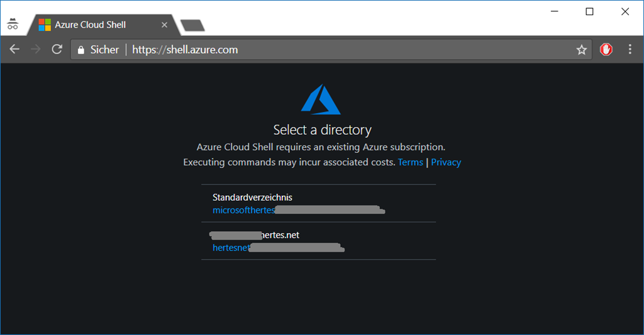Click the blue Azure logo
The image size is (644, 335).
321,99
